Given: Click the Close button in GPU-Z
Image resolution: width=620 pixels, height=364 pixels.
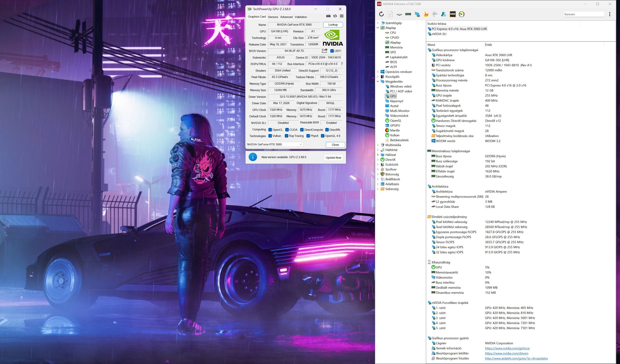Looking at the screenshot, I should [335, 145].
